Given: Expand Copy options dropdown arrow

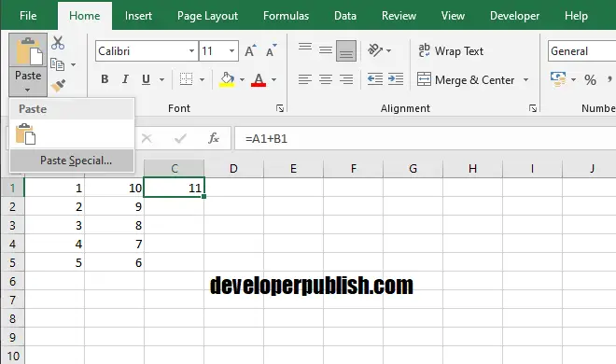Looking at the screenshot, I should [73, 64].
